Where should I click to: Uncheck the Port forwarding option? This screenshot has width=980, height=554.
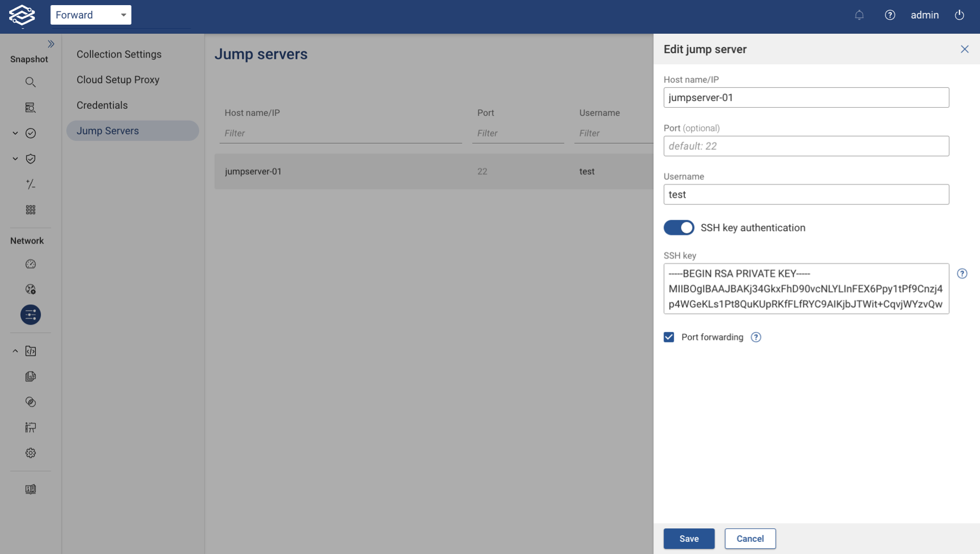669,337
